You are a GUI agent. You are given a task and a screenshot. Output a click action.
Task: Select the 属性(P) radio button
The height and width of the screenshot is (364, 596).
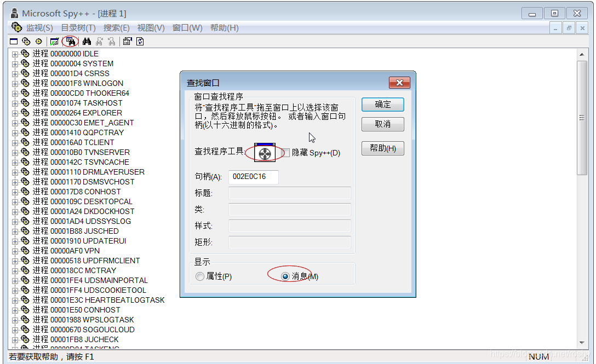point(199,276)
